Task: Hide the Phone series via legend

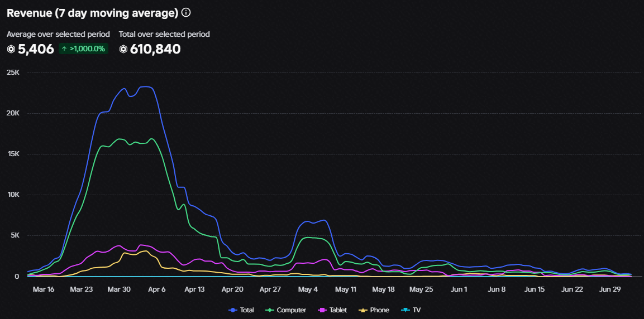Action: pos(374,310)
